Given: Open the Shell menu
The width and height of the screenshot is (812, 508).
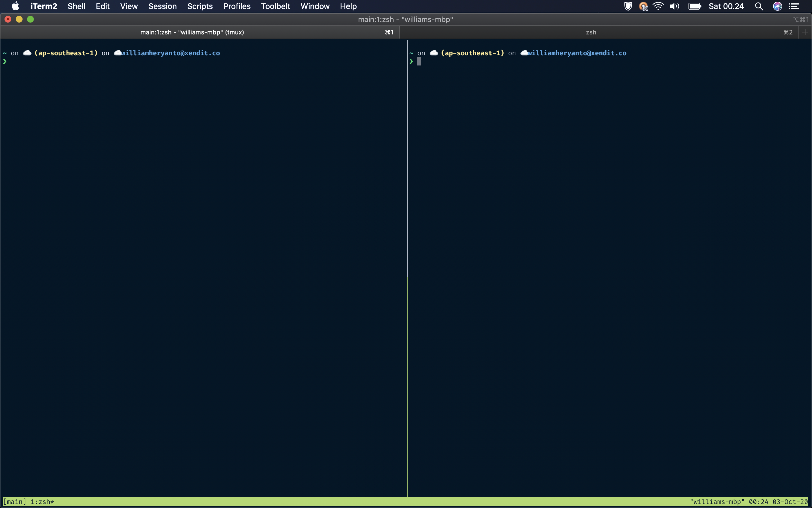Looking at the screenshot, I should pyautogui.click(x=76, y=6).
